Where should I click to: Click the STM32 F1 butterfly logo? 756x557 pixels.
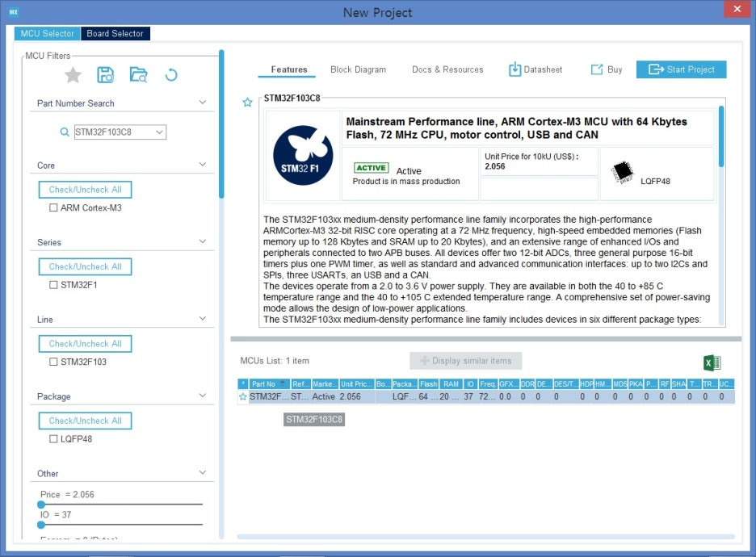coord(303,155)
